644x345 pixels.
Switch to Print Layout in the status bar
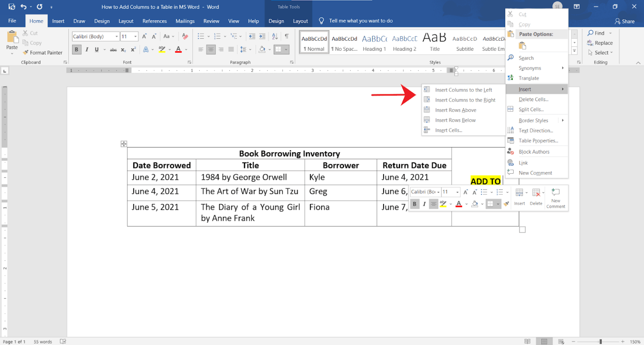[544, 341]
